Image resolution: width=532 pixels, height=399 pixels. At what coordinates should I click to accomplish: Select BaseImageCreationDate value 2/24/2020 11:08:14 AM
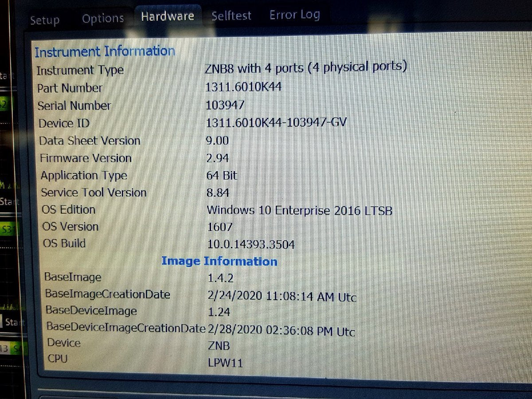[x=282, y=296]
